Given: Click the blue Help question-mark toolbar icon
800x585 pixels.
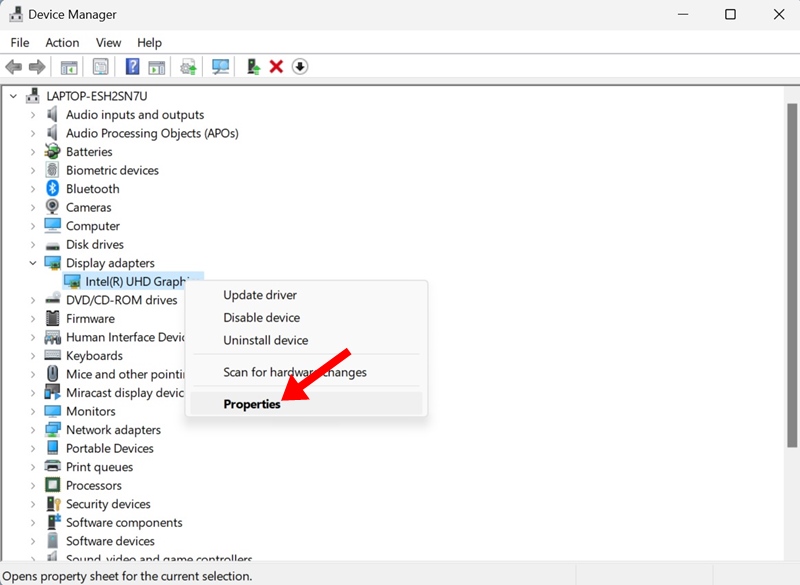Looking at the screenshot, I should 132,66.
